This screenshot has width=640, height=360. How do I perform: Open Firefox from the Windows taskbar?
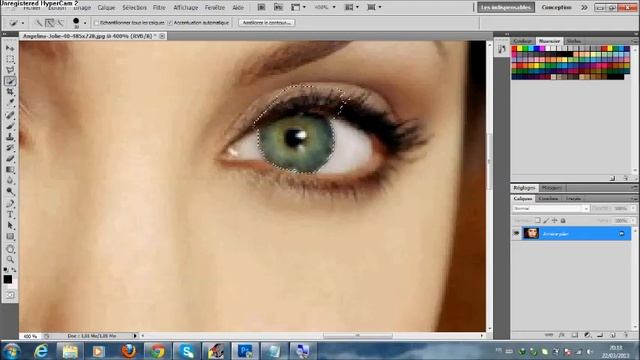129,351
